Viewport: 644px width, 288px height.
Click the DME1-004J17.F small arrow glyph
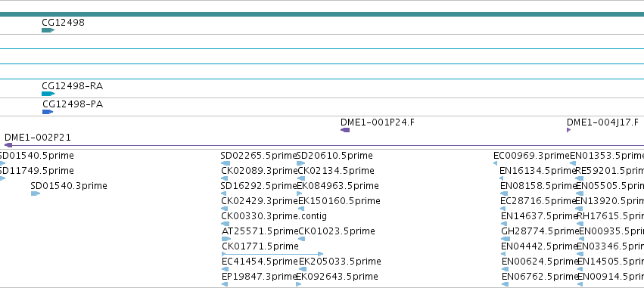tap(569, 130)
